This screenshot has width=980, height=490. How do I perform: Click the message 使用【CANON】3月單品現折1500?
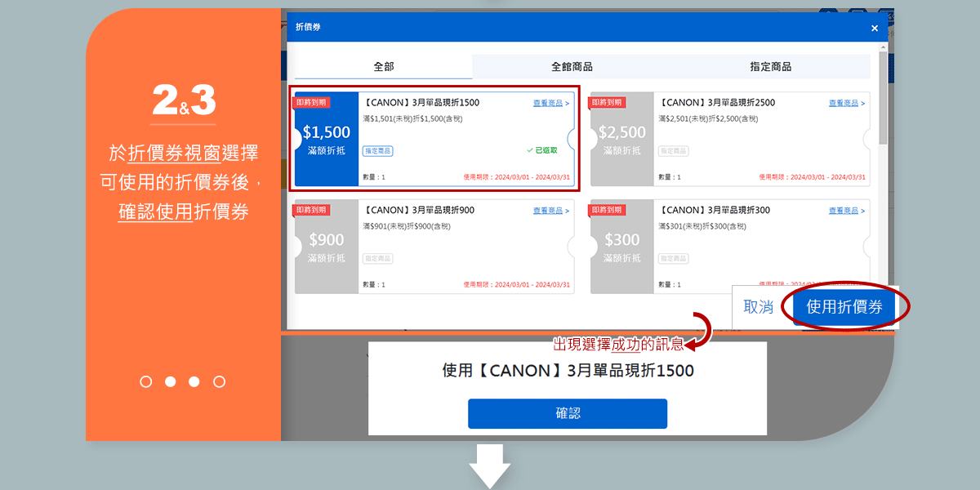(x=568, y=371)
